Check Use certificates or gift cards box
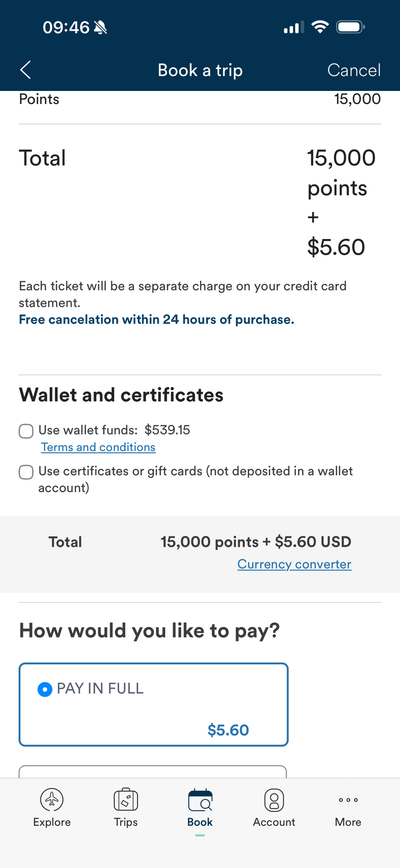The image size is (400, 868). 26,472
